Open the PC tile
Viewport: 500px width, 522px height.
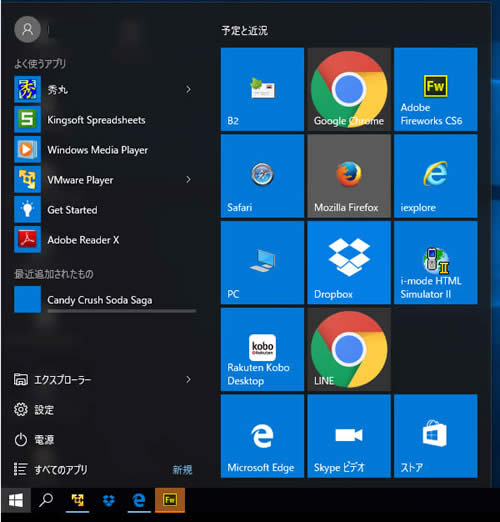point(262,263)
